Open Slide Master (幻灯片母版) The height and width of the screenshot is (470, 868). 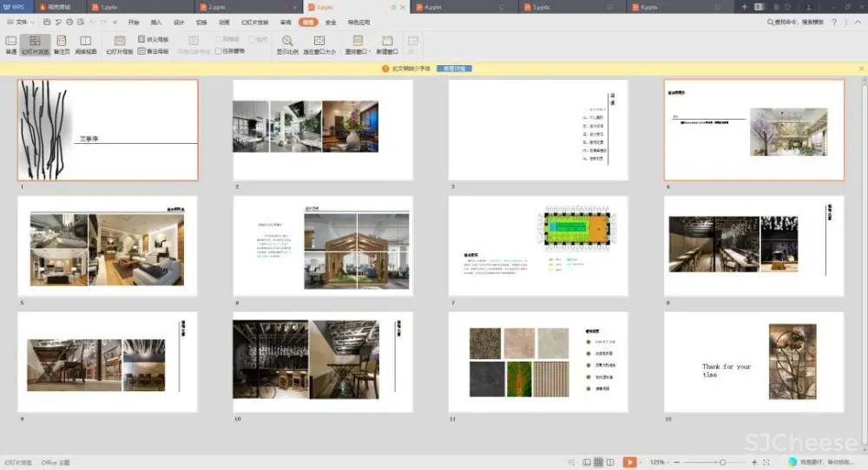tap(120, 41)
